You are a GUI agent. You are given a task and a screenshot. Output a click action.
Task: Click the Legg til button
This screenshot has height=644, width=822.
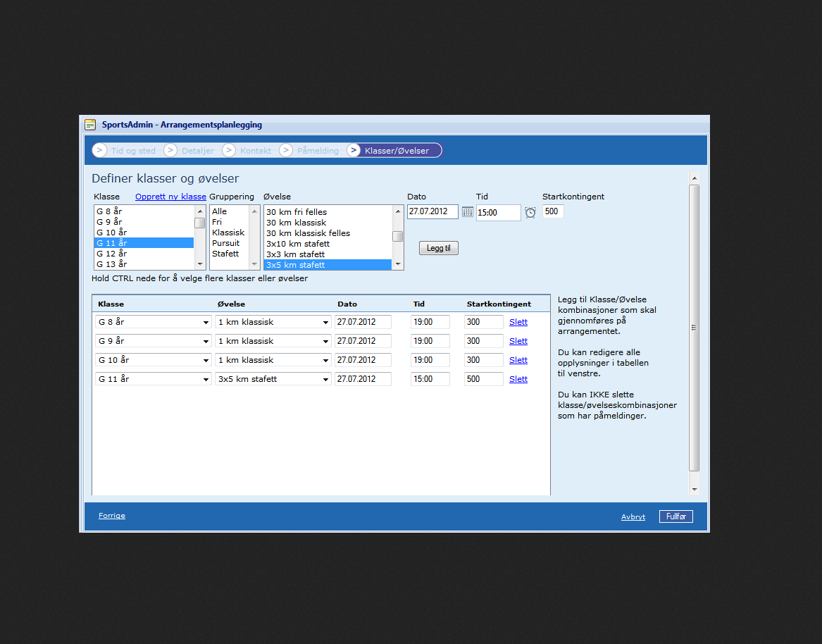pyautogui.click(x=439, y=248)
